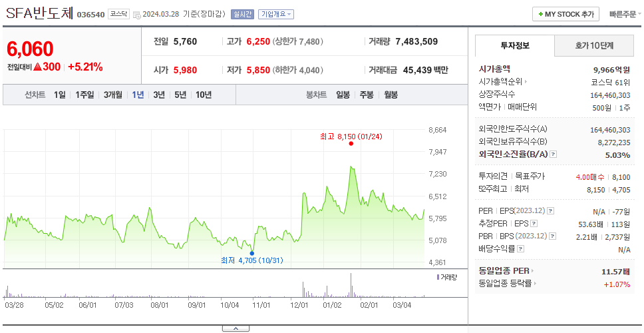Collapse the chart panel using the bottom chevron
Viewport: 644px width, 333px height.
point(236,328)
